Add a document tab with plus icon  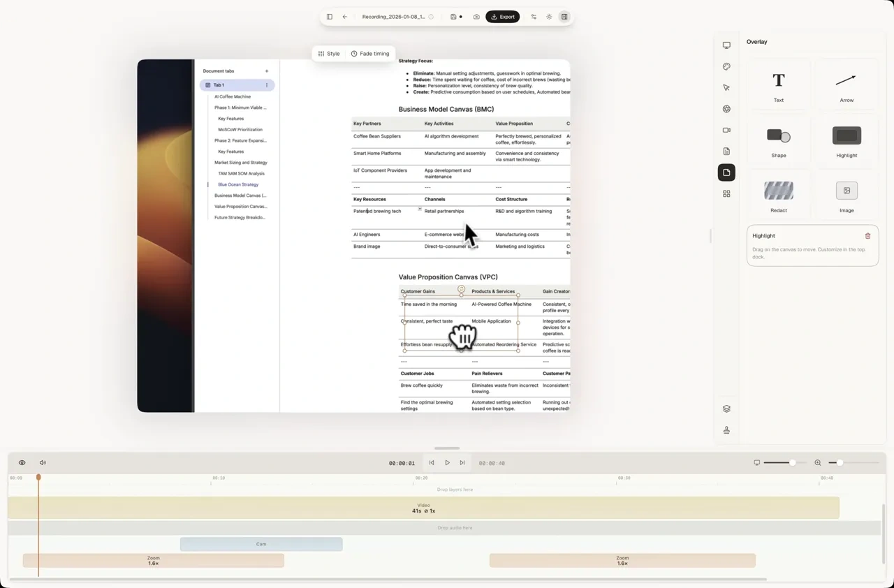coord(267,71)
